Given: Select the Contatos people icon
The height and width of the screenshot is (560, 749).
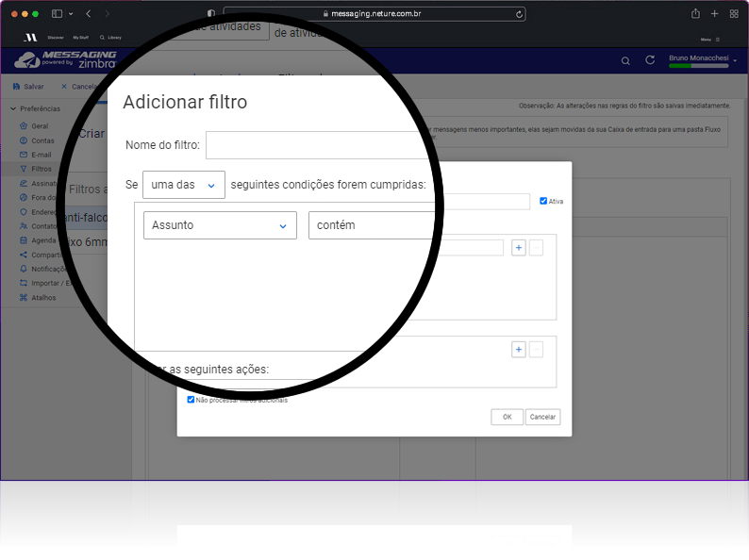Looking at the screenshot, I should 24,226.
